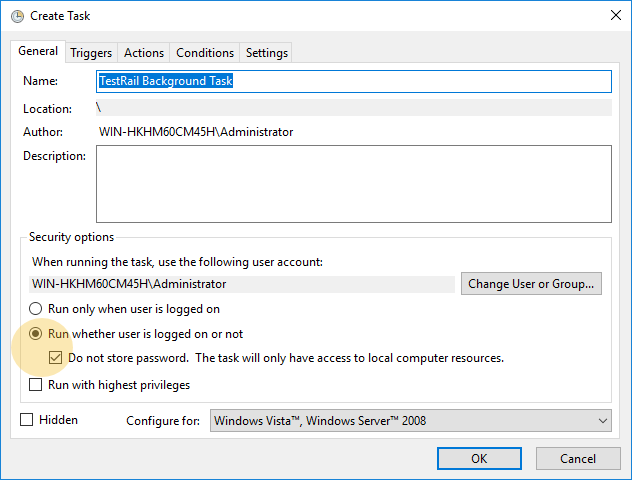Image resolution: width=632 pixels, height=480 pixels.
Task: Expand the Configure for dropdown arrow
Action: 602,421
